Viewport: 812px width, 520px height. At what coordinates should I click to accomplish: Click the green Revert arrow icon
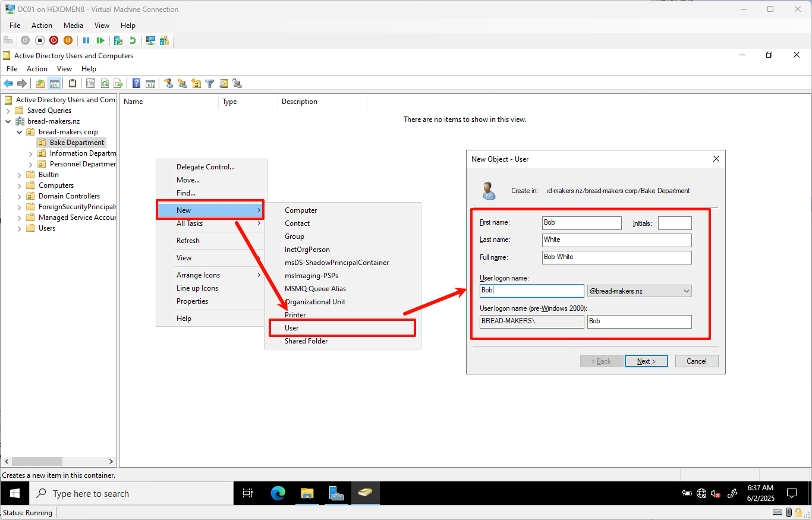[x=133, y=40]
